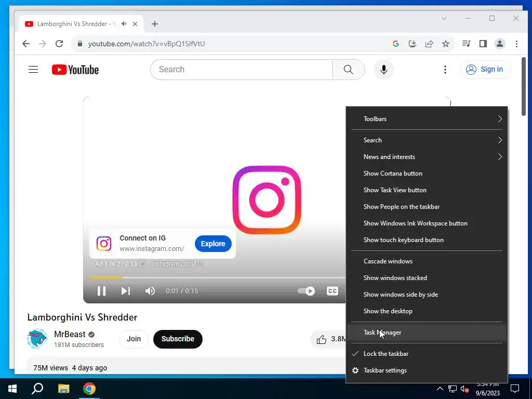Select Show the desktop
The width and height of the screenshot is (532, 399).
[427, 311]
